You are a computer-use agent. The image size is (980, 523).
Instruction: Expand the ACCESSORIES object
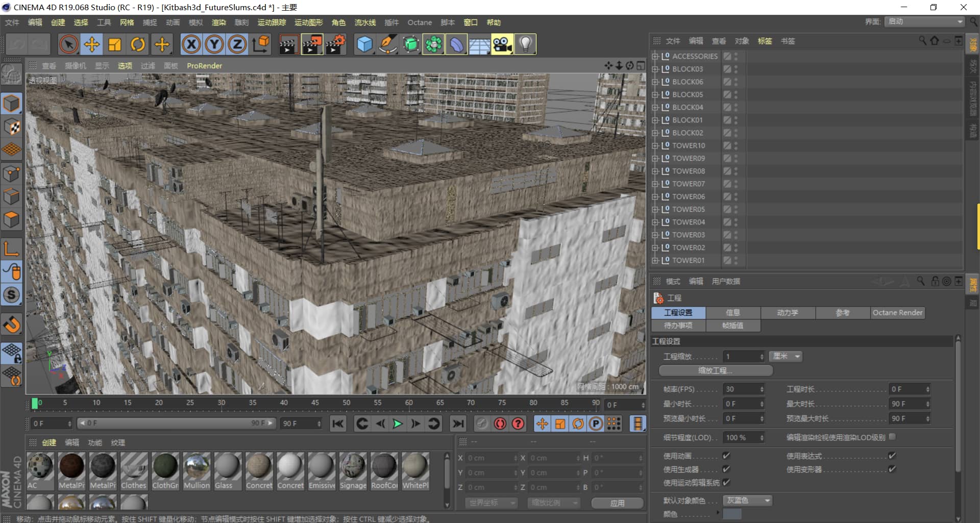click(655, 56)
